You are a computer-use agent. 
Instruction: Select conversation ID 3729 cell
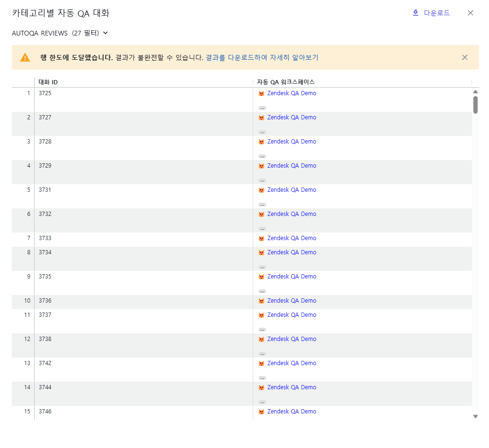pyautogui.click(x=143, y=172)
